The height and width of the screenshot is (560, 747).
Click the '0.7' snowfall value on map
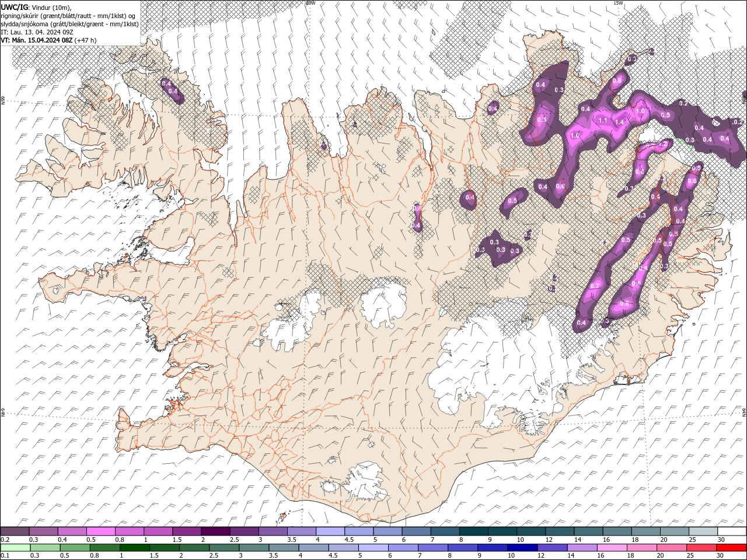(595, 286)
